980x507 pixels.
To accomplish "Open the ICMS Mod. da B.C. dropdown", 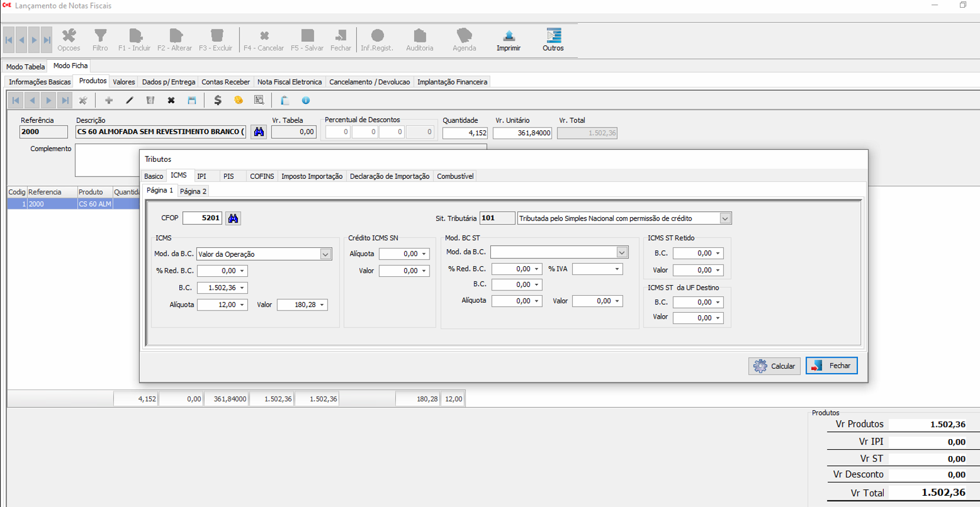I will click(x=325, y=254).
